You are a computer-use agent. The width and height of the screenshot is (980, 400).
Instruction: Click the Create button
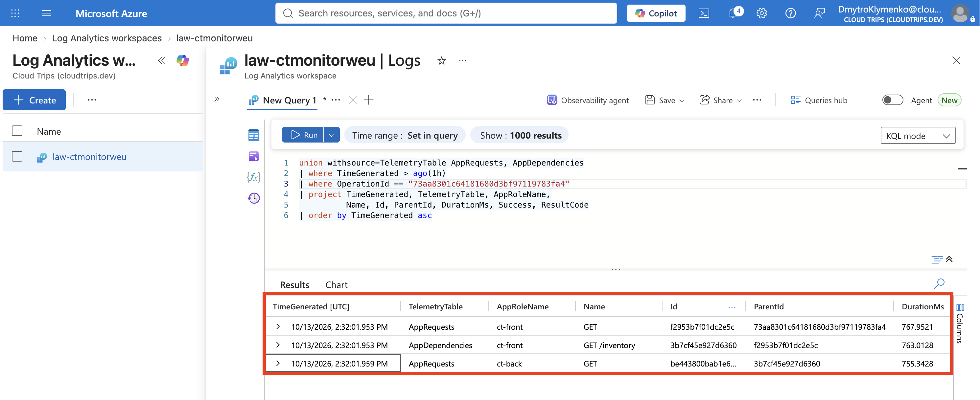pyautogui.click(x=34, y=100)
